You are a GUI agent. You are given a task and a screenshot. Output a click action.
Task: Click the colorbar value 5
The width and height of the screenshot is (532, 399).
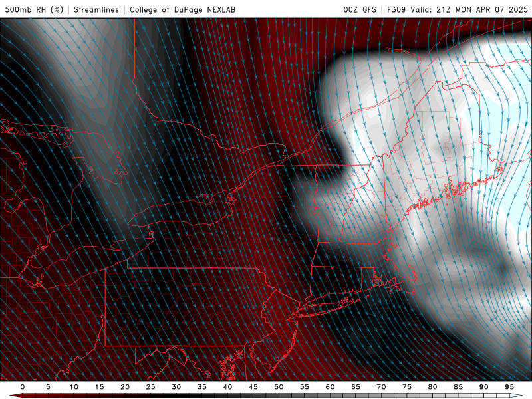coord(48,387)
